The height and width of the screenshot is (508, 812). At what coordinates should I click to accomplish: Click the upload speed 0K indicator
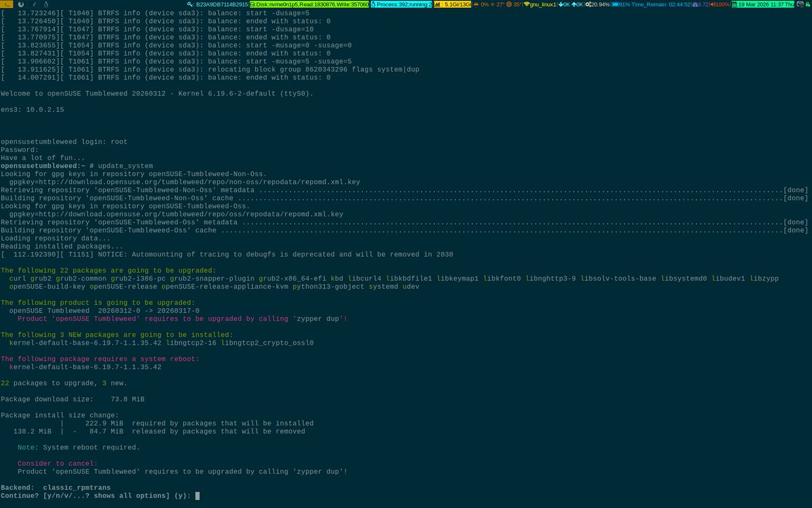(x=578, y=4)
